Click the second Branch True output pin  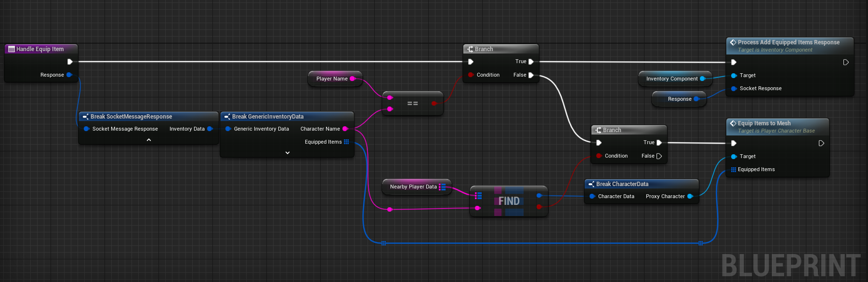(659, 143)
